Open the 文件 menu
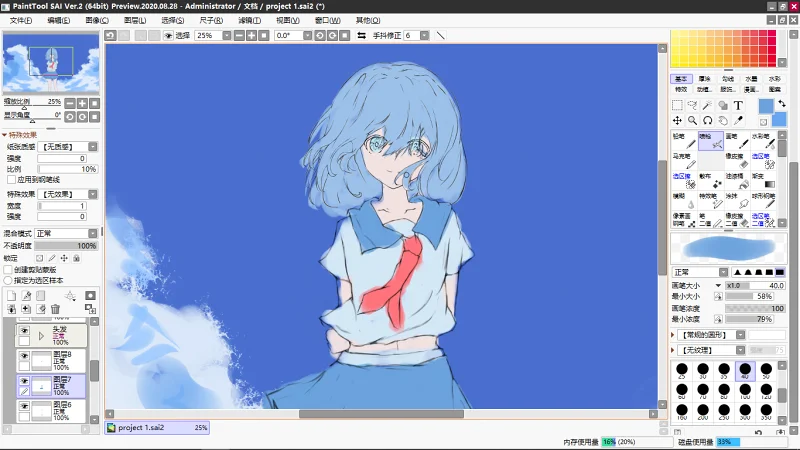Viewport: 800px width, 450px height. (x=21, y=20)
